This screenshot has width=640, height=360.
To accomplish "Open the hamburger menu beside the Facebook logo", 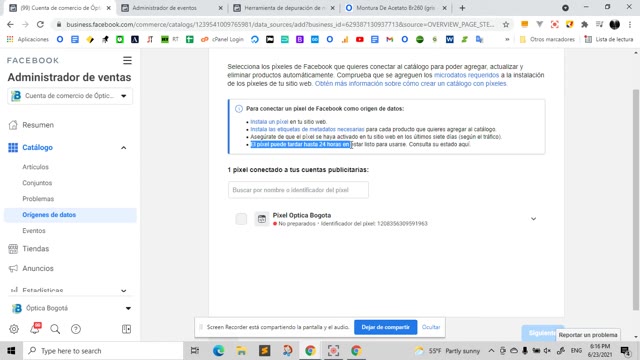I will pyautogui.click(x=127, y=60).
